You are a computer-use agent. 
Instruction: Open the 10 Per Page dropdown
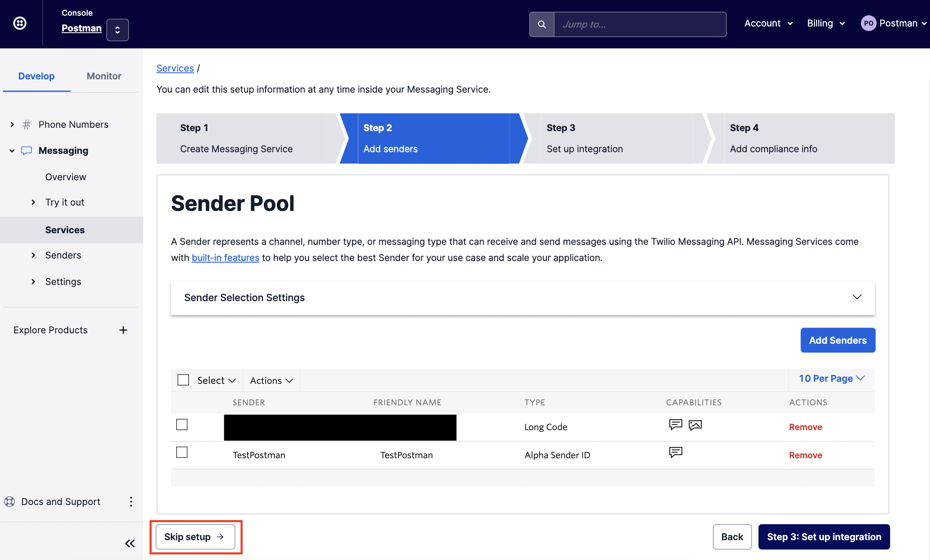832,378
